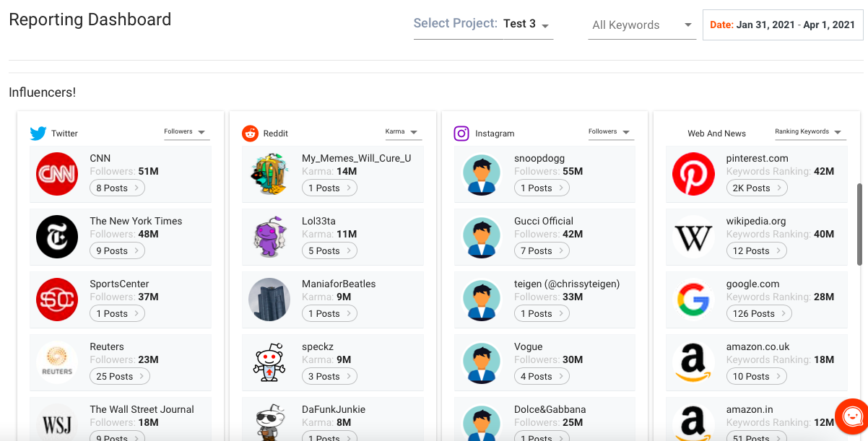Image resolution: width=868 pixels, height=441 pixels.
Task: Select the SportsCenter logo avatar
Action: [x=57, y=300]
